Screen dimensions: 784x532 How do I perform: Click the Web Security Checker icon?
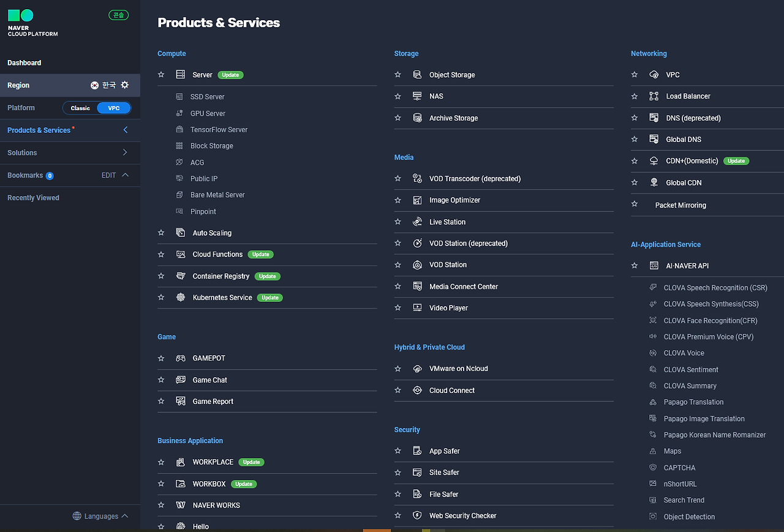tap(417, 515)
